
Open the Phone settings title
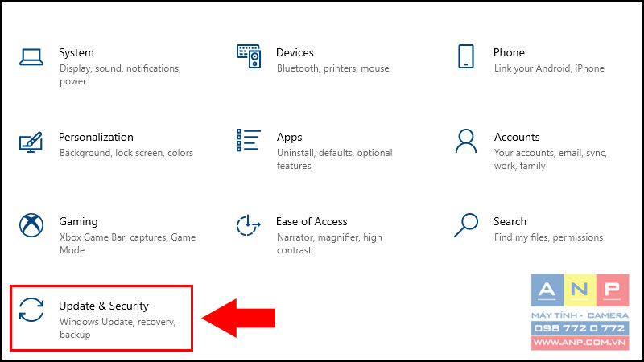click(x=509, y=52)
